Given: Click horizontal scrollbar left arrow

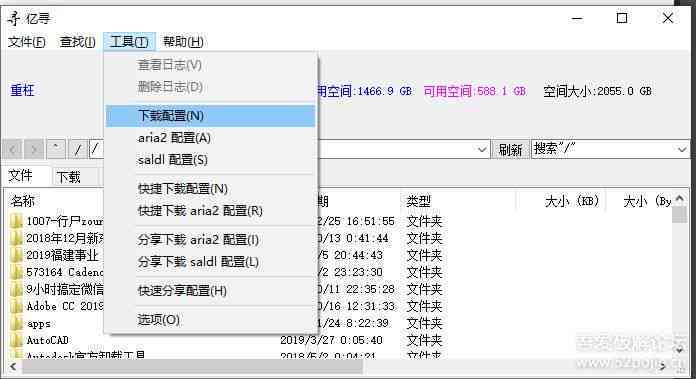Looking at the screenshot, I should click(x=12, y=367).
